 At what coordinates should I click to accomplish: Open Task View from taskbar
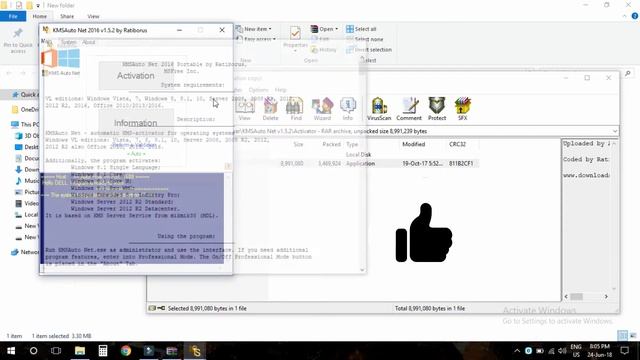click(x=56, y=351)
